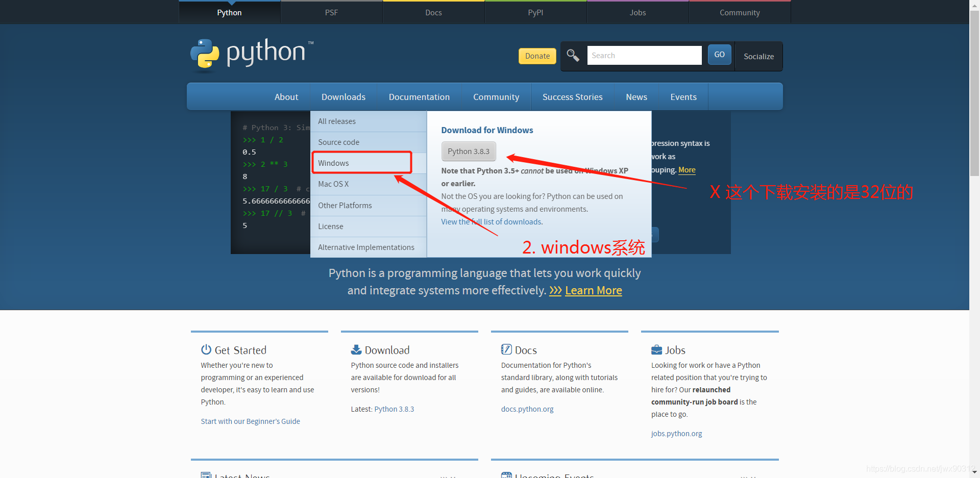Click the Jobs section heading
Screen dimensions: 980x478
pos(675,350)
